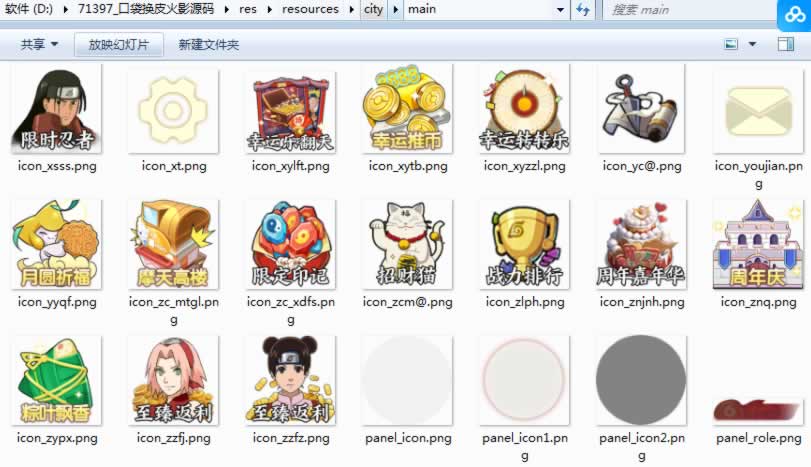Open the view options dropdown arrow
Image resolution: width=811 pixels, height=467 pixels.
point(753,45)
